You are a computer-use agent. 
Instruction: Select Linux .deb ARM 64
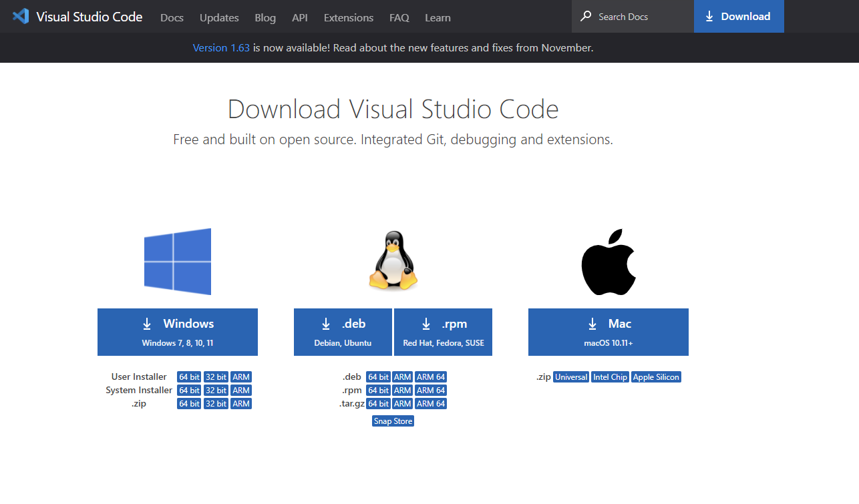tap(431, 377)
